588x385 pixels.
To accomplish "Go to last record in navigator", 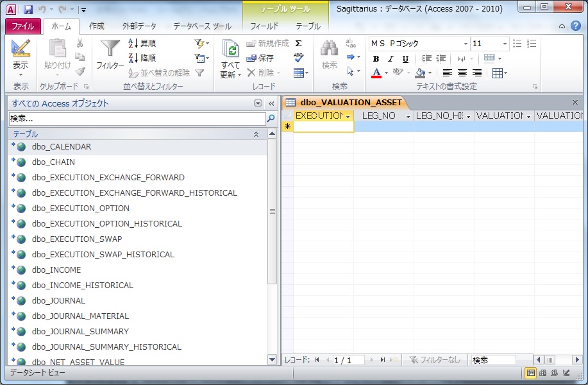I will point(383,360).
